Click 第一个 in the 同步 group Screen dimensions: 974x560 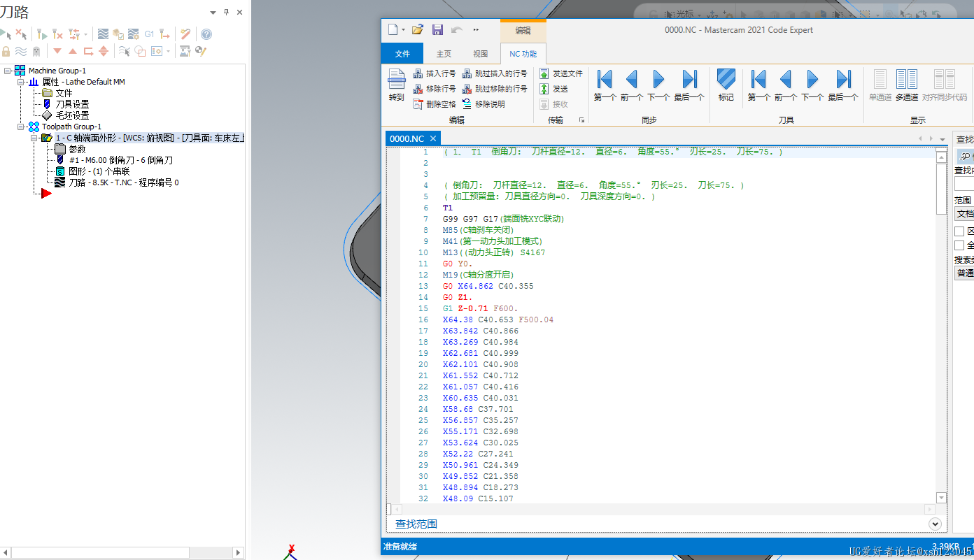coord(605,85)
